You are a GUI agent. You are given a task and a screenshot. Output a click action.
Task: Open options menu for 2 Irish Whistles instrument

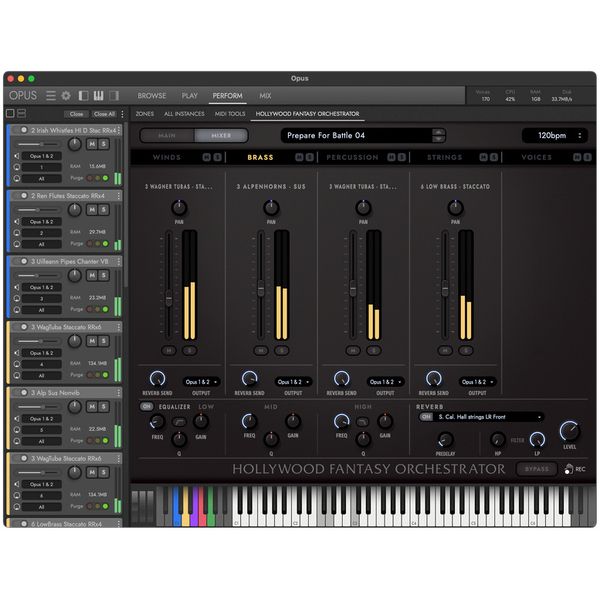(x=119, y=130)
